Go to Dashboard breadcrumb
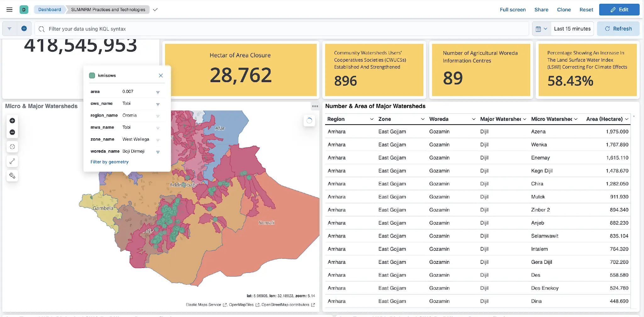This screenshot has height=317, width=644. coord(50,10)
